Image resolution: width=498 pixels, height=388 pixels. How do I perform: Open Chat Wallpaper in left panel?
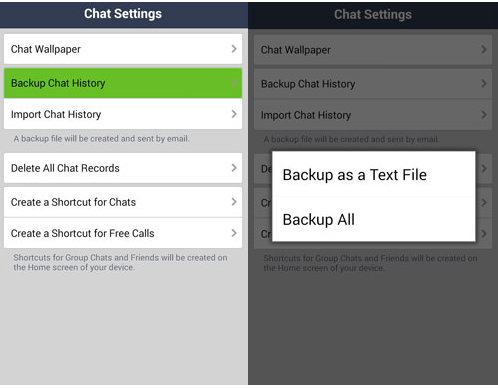coord(123,49)
